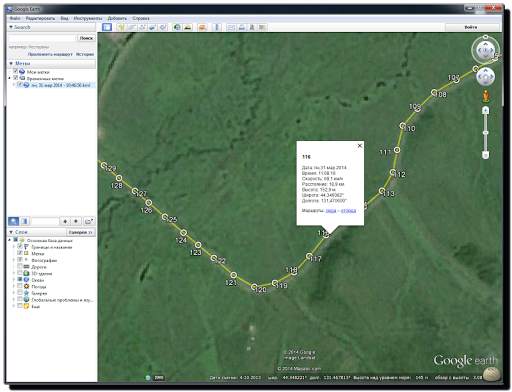Select the add path tool
This screenshot has width=512, height=392.
[142, 27]
